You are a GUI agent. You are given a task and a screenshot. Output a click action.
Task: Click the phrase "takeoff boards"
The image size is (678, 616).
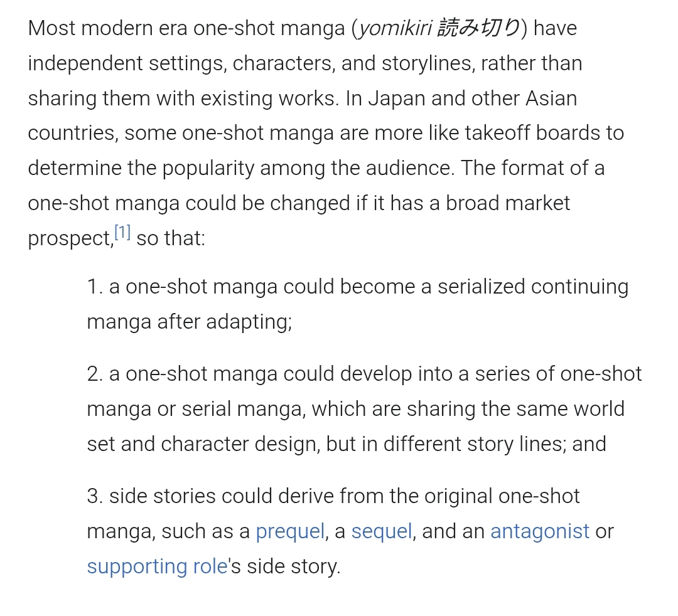point(516,133)
